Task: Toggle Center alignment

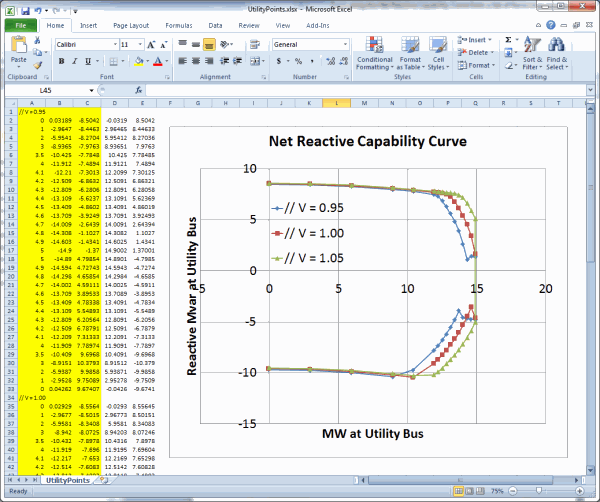Action: pyautogui.click(x=196, y=61)
